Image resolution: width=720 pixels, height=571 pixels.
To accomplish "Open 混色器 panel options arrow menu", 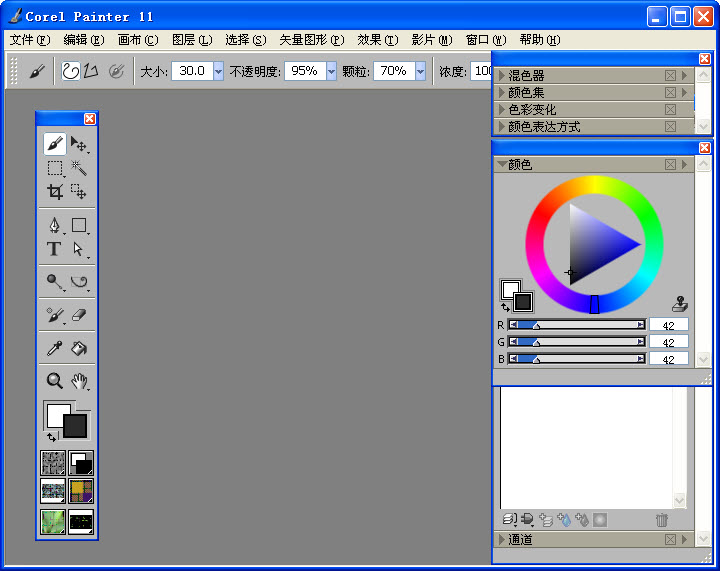I will click(685, 75).
